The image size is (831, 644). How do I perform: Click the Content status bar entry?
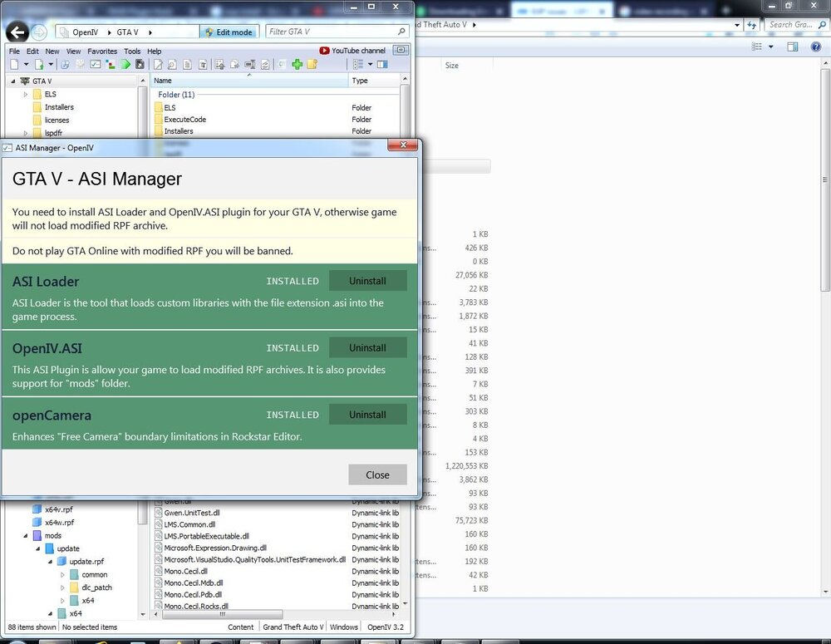[241, 627]
